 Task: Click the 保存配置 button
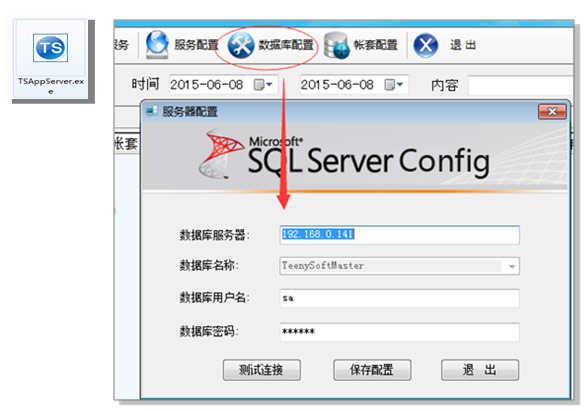click(372, 370)
